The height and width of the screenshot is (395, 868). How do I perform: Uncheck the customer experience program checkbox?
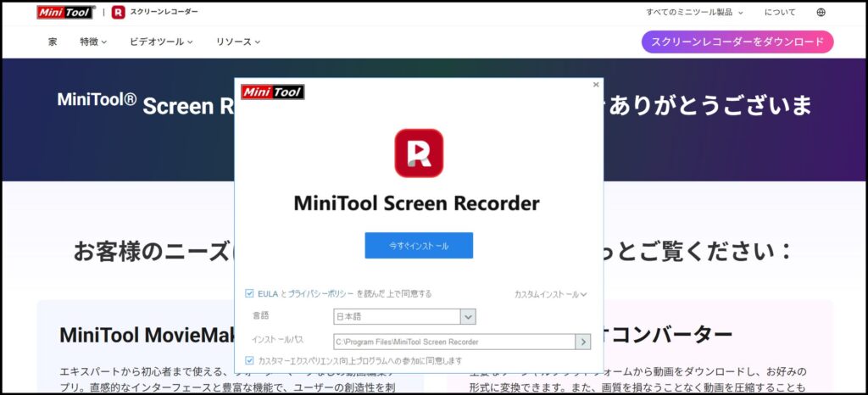pos(249,360)
